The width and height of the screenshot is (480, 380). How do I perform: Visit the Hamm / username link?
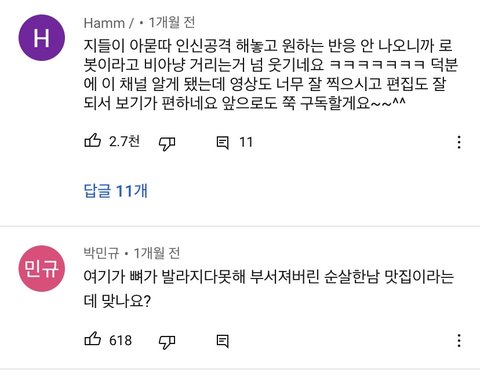tap(109, 23)
